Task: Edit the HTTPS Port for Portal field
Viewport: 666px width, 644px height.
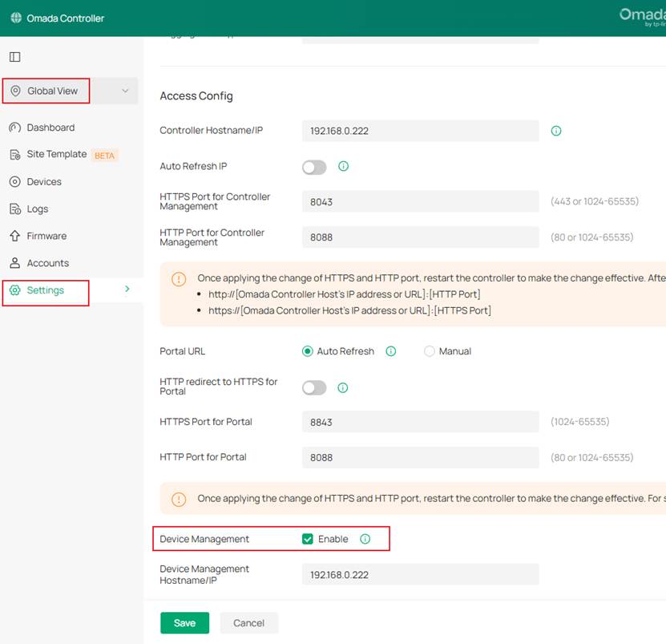Action: [421, 422]
